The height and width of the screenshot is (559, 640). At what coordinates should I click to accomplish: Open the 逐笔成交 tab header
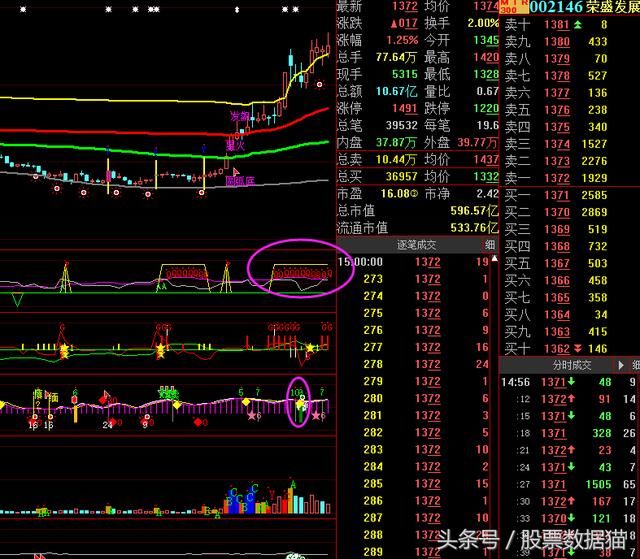coord(417,244)
